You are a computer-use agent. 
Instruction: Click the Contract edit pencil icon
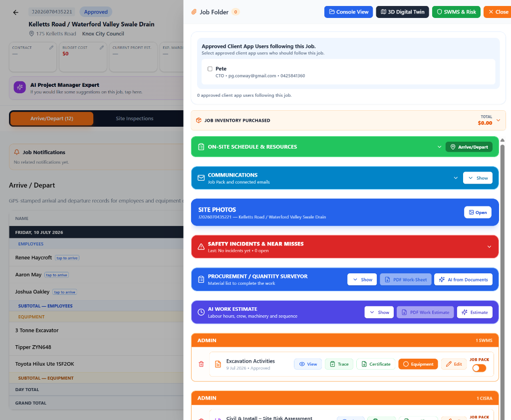[x=51, y=47]
